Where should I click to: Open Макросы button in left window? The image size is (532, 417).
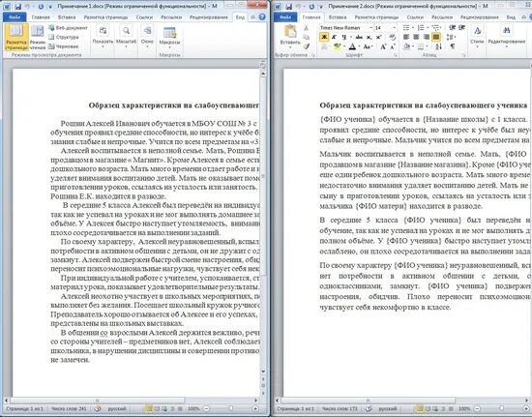pyautogui.click(x=169, y=38)
